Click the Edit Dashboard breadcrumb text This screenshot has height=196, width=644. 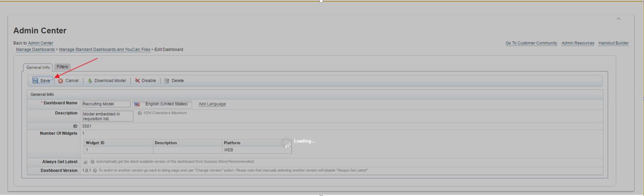click(x=169, y=49)
